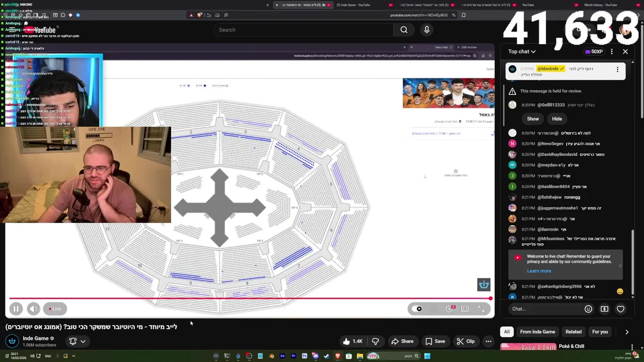Viewport: 644px width, 362px height.
Task: Search with your voice microphone
Action: pos(427,30)
